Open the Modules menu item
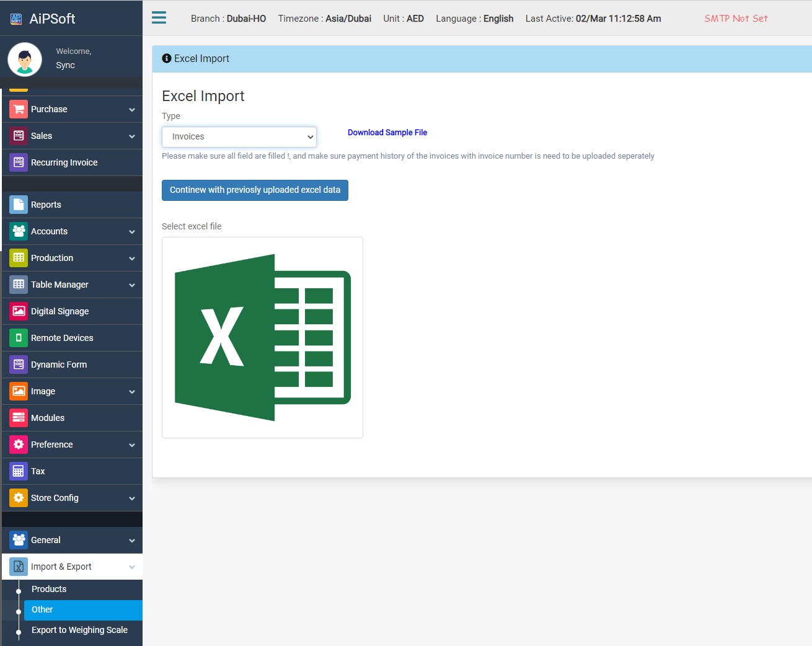This screenshot has width=812, height=646. [72, 418]
